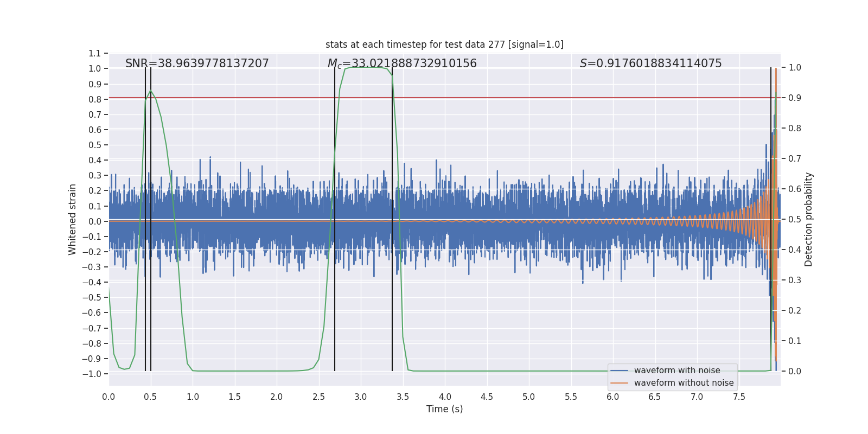Viewport: 868px width, 434px height.
Task: Click tick label −0.8 on Whitened strain axis
Action: [92, 343]
